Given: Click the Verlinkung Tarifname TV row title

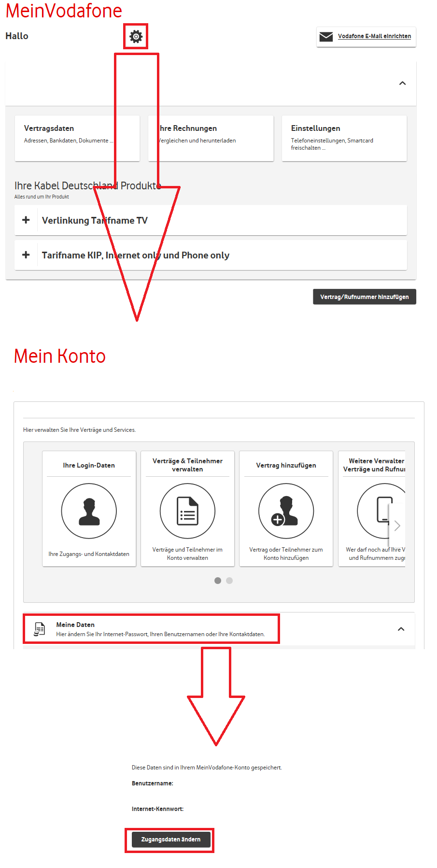Looking at the screenshot, I should tap(95, 220).
